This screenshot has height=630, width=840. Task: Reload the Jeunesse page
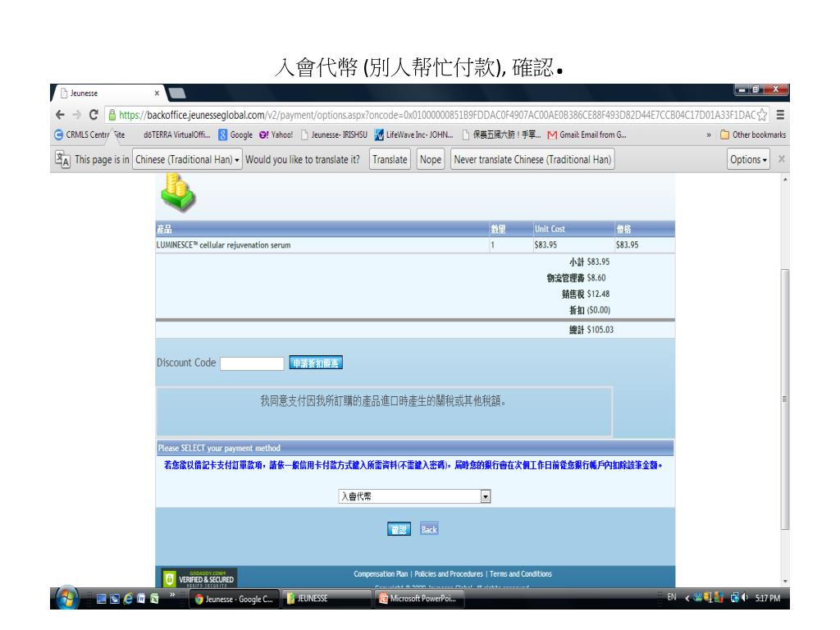point(94,115)
